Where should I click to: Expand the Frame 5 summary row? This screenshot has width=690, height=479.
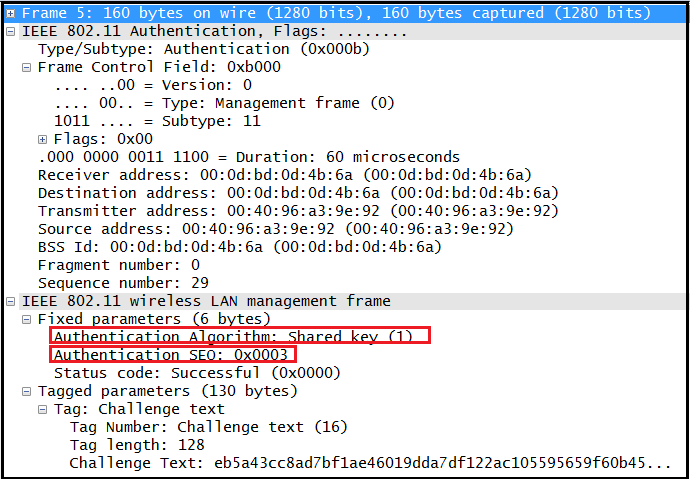pos(11,13)
